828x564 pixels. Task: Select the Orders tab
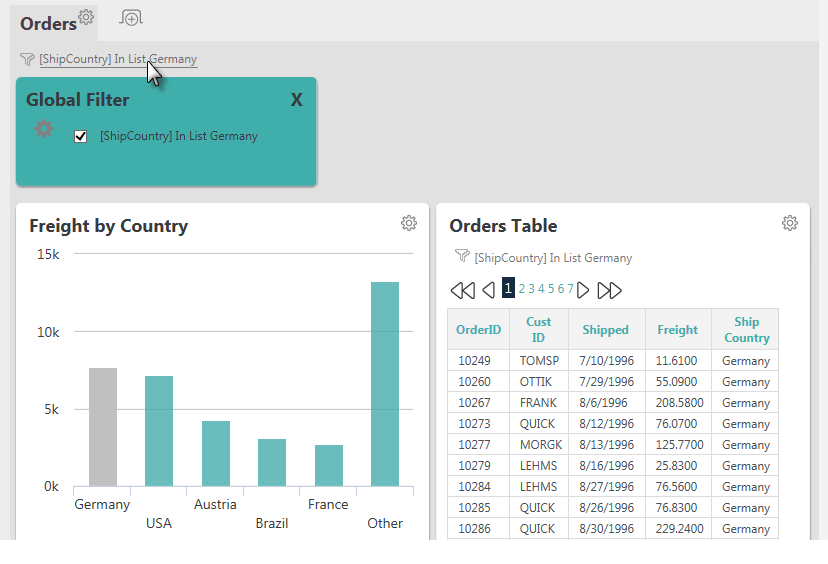(48, 24)
